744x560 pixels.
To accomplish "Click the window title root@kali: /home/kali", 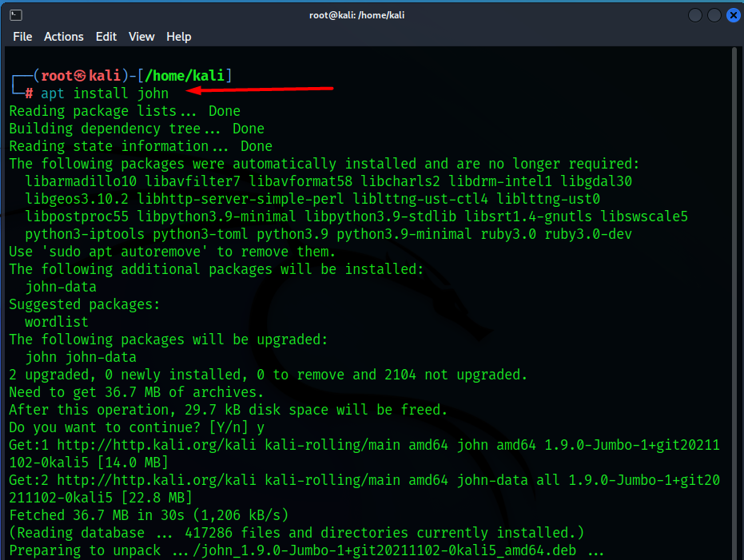I will click(x=356, y=15).
